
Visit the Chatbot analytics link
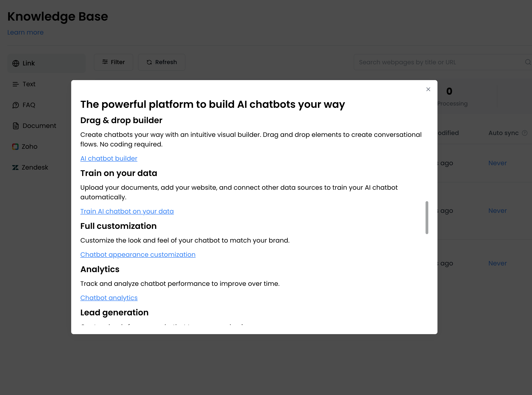pos(109,298)
